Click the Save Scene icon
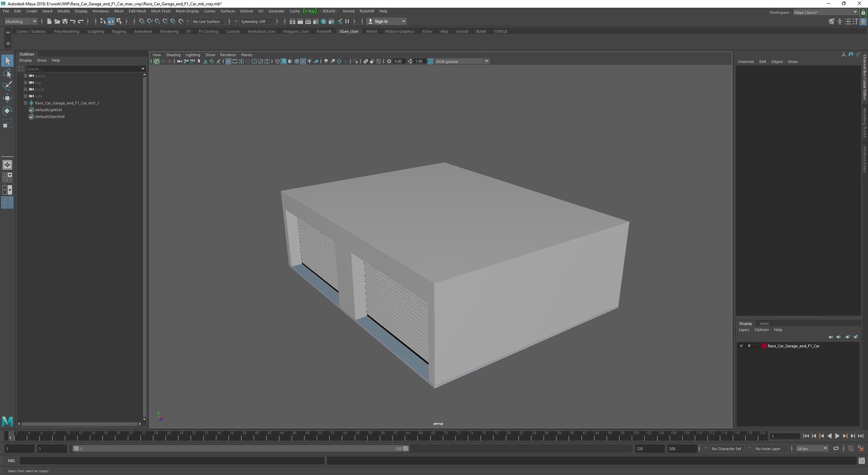 pyautogui.click(x=65, y=21)
